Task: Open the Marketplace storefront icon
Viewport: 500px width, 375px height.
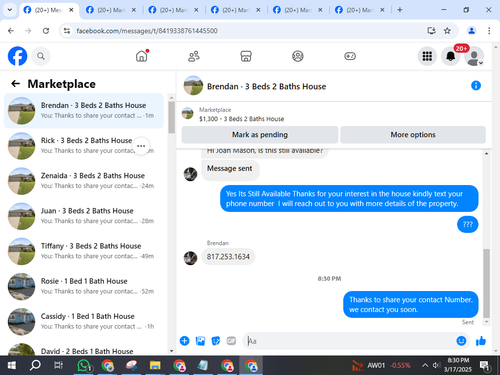Action: click(x=246, y=56)
